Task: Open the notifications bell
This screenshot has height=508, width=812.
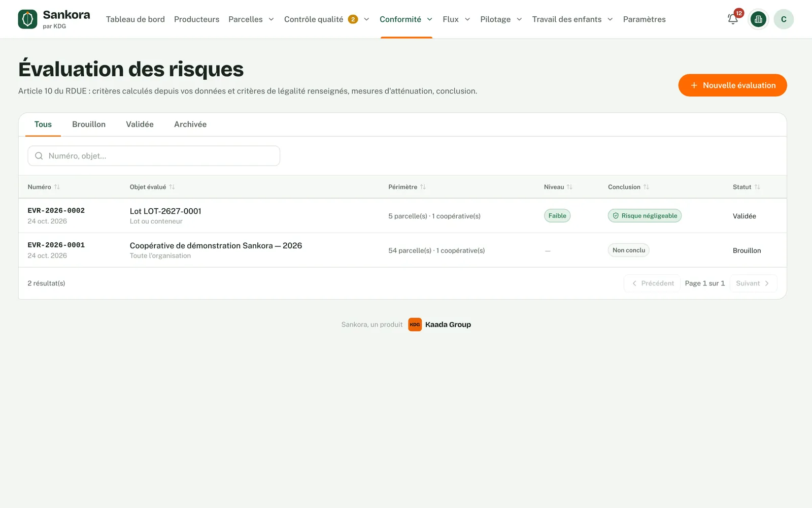Action: click(x=732, y=19)
